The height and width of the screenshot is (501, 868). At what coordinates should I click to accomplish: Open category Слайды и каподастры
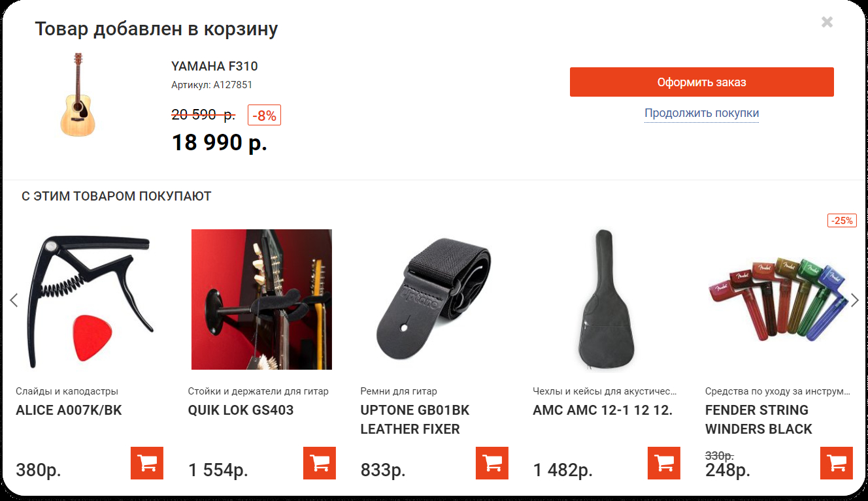(x=67, y=391)
